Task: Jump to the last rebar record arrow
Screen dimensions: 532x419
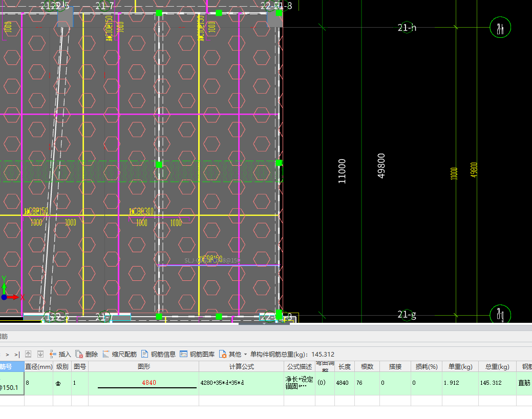Action: [x=17, y=355]
